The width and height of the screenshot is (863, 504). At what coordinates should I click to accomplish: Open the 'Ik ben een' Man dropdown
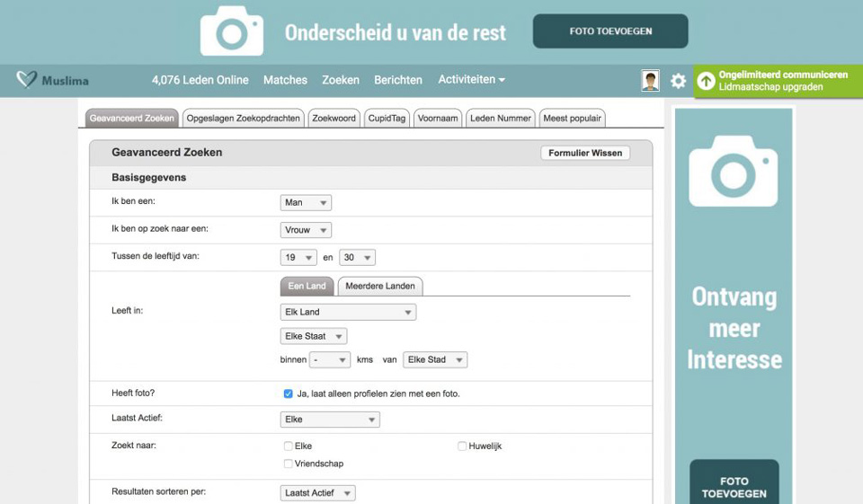[x=306, y=203]
